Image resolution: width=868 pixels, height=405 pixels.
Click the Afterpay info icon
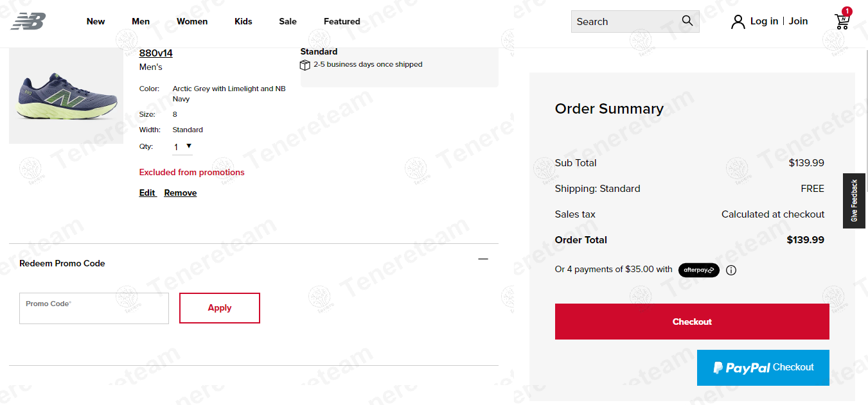731,270
